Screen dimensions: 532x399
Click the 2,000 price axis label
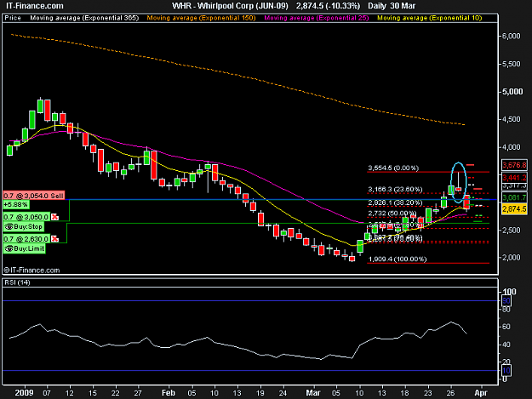coord(512,258)
